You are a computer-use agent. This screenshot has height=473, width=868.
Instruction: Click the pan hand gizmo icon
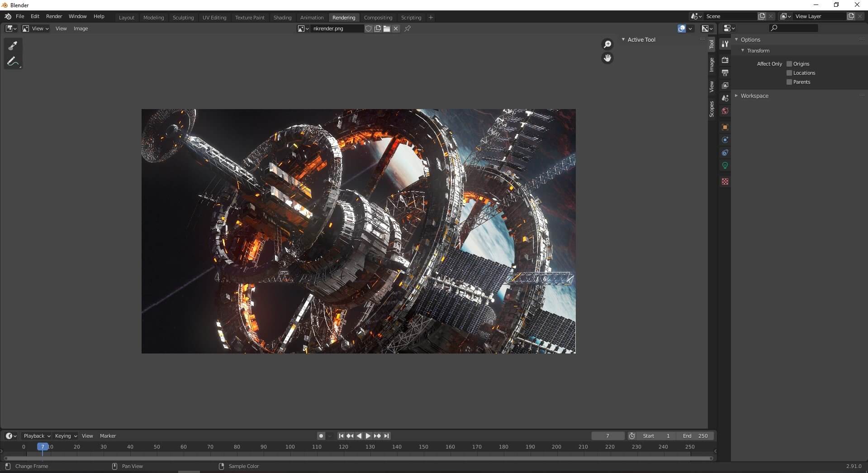[607, 58]
